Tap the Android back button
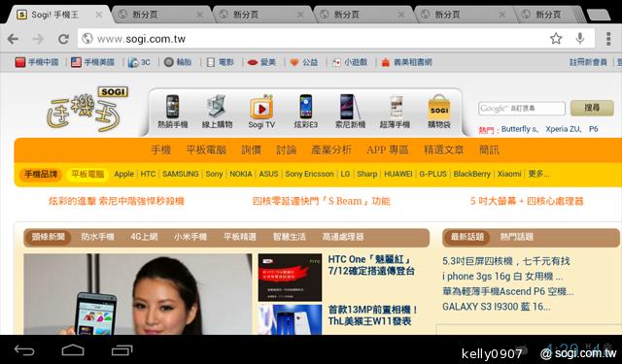 (24, 350)
